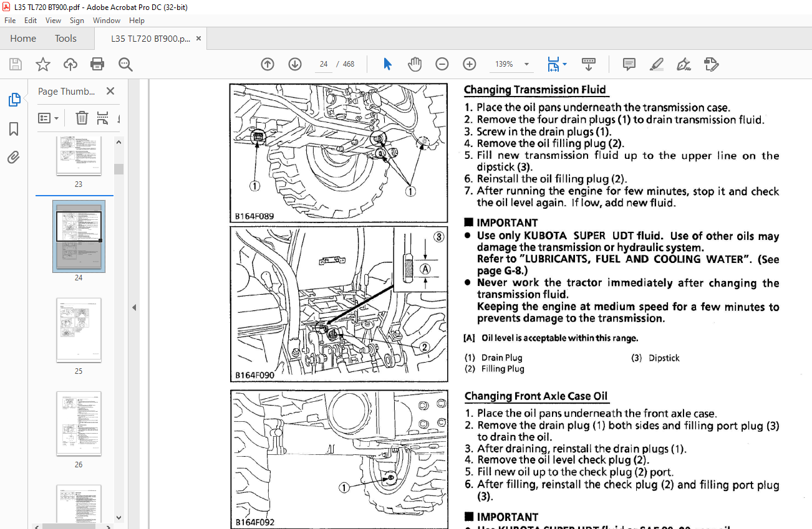Screen dimensions: 812x529
Task: Print the document using the printer icon
Action: click(x=97, y=64)
